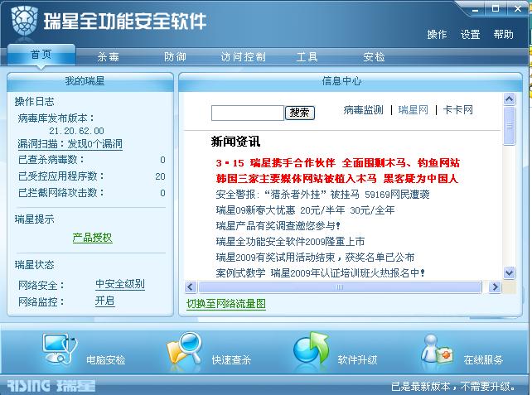Click the 已受控应用程序数 value 20
Image resolution: width=532 pixels, height=395 pixels.
point(160,176)
